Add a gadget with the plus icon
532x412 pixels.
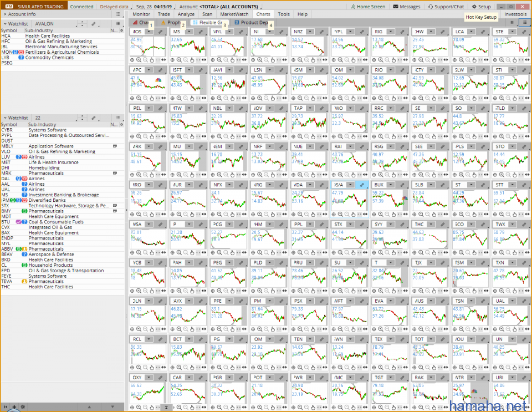click(14, 407)
